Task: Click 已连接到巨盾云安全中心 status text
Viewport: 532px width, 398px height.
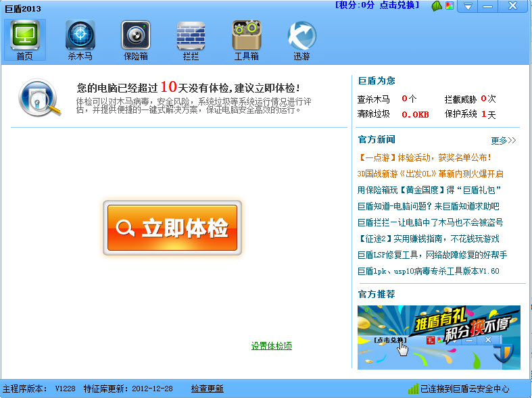Action: coord(464,389)
